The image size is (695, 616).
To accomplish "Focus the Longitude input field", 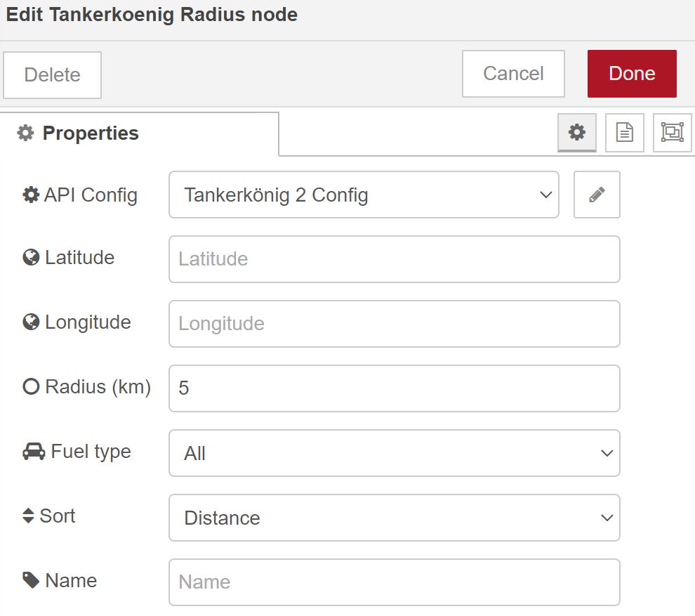I will click(395, 324).
